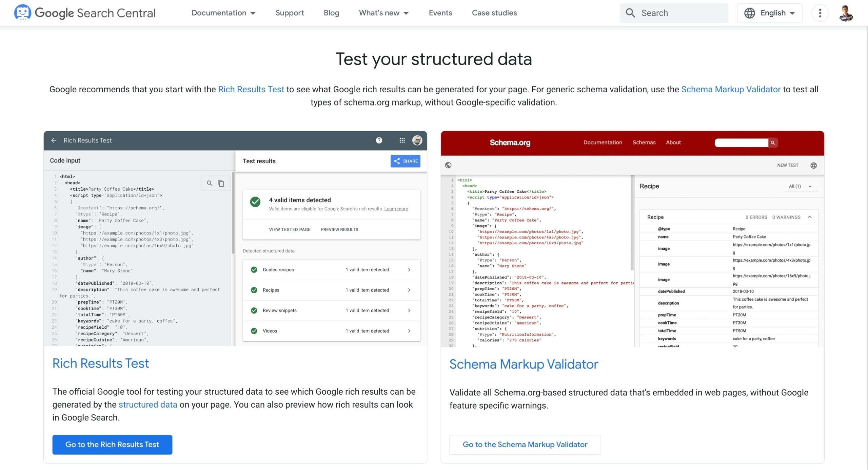Click the language globe next to NEW TEST

pyautogui.click(x=813, y=165)
